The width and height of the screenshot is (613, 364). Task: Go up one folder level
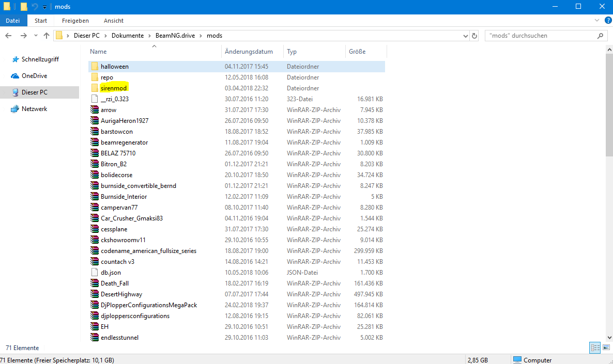click(x=47, y=36)
